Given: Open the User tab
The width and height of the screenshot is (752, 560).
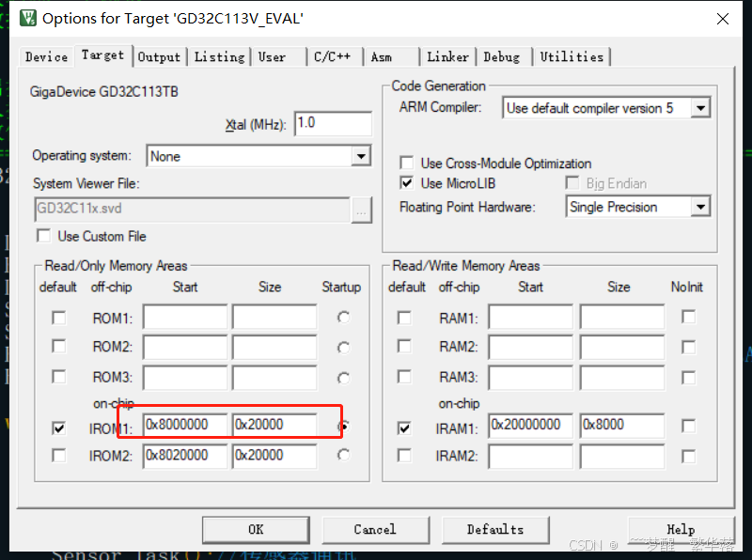Looking at the screenshot, I should (272, 57).
